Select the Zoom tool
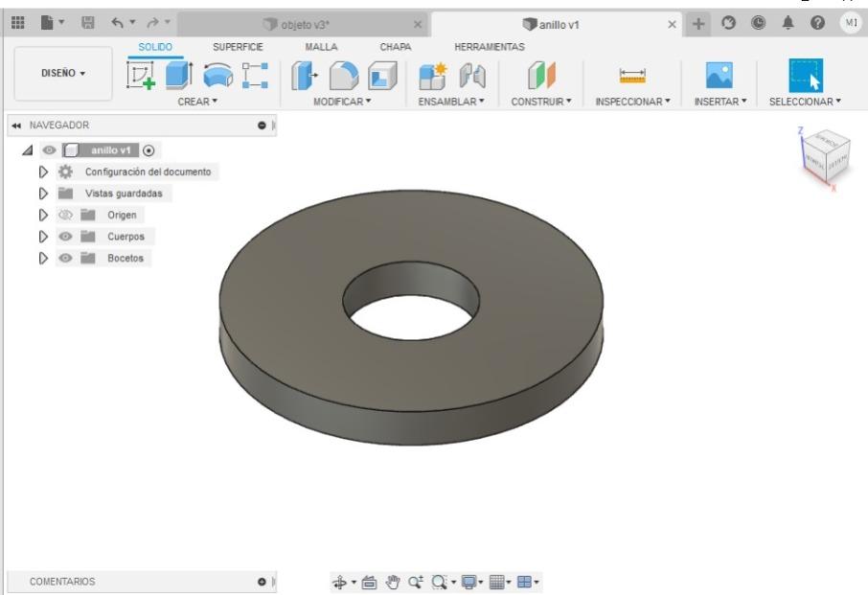The height and width of the screenshot is (595, 868). [x=416, y=583]
